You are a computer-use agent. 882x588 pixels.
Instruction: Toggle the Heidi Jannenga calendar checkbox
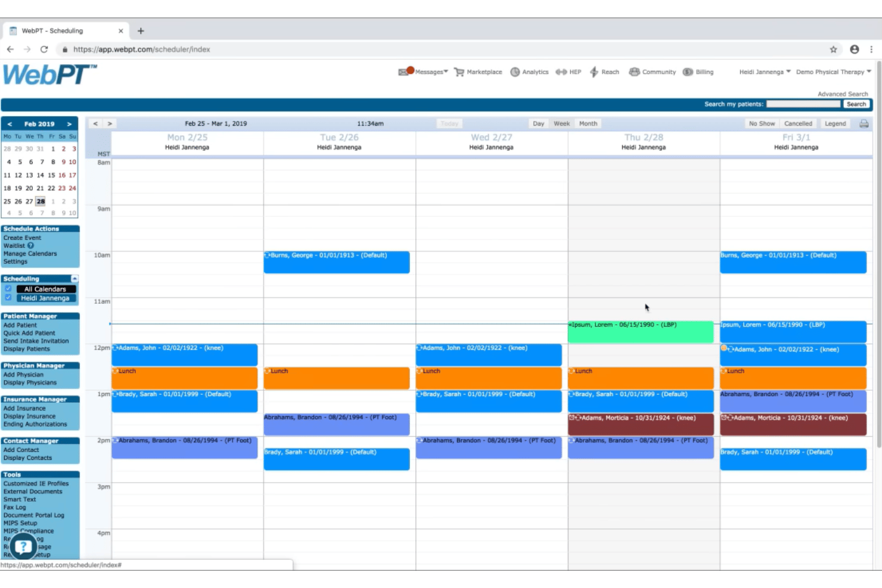[x=8, y=298]
